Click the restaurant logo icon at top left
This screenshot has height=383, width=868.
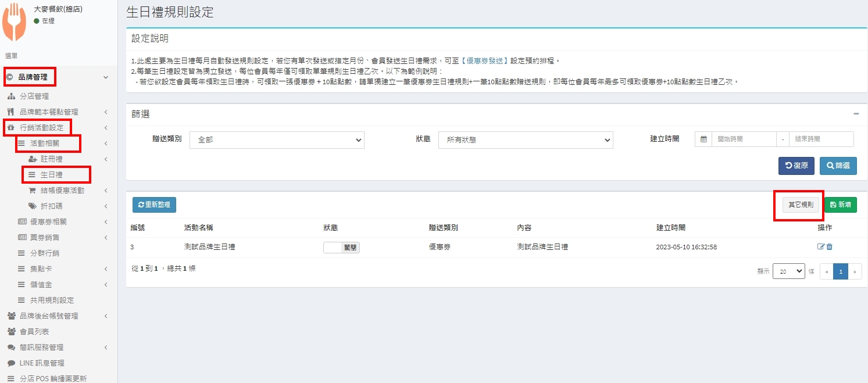14,23
